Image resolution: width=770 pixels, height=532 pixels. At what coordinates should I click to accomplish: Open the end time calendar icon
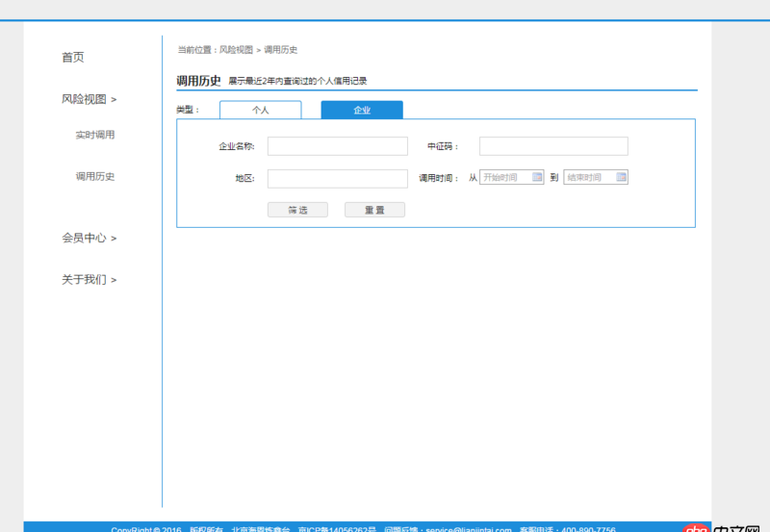[621, 177]
